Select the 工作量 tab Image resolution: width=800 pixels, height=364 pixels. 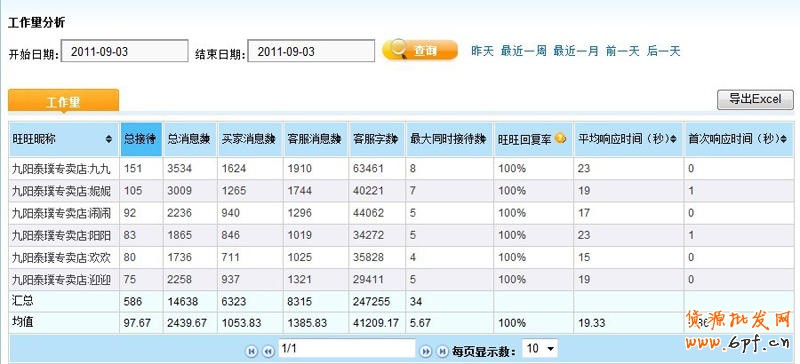coord(63,101)
